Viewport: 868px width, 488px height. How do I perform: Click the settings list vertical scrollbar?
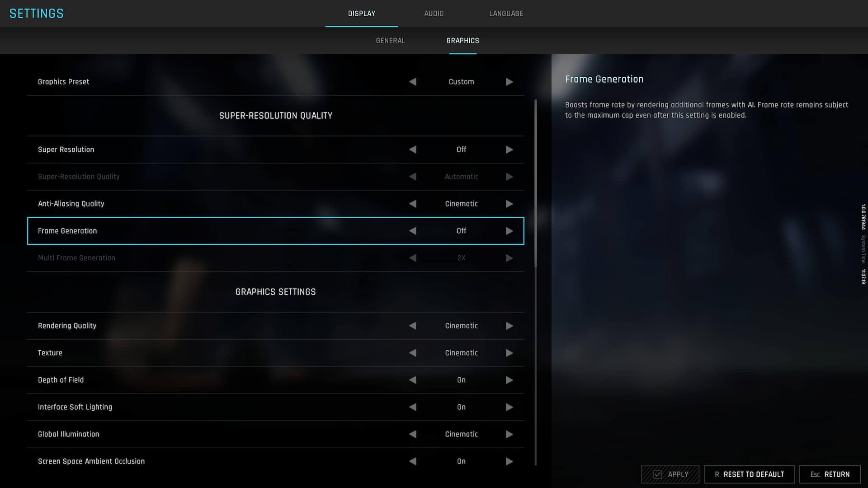coord(536,183)
